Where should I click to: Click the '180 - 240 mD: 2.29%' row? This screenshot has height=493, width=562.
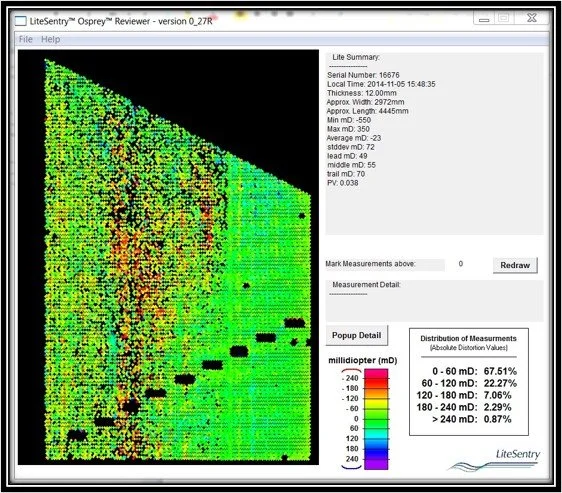point(464,407)
